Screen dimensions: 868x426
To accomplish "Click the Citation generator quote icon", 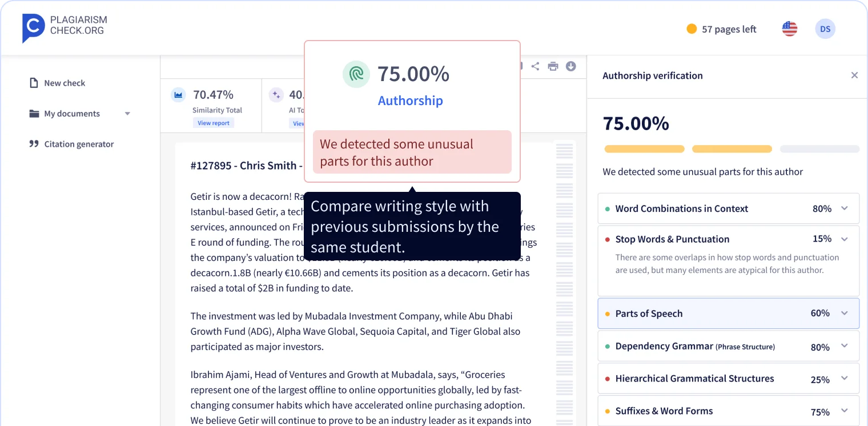I will [34, 143].
